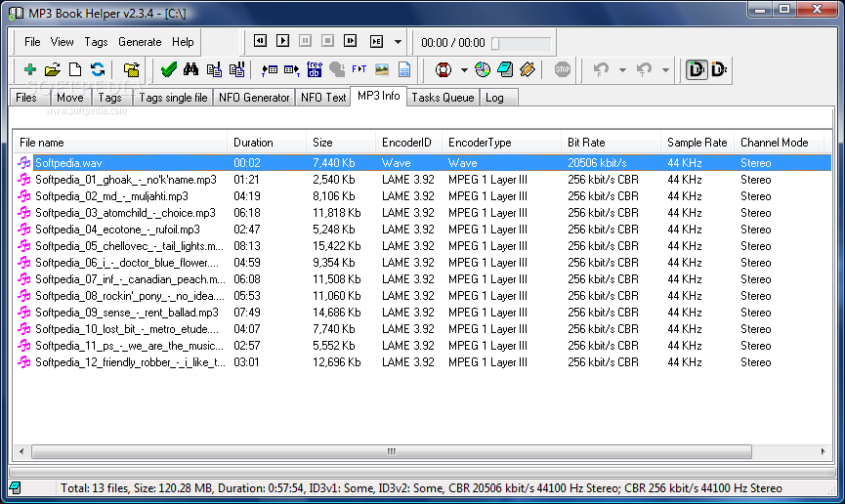Click the F to T swap icon
This screenshot has height=504, width=845.
[x=359, y=69]
